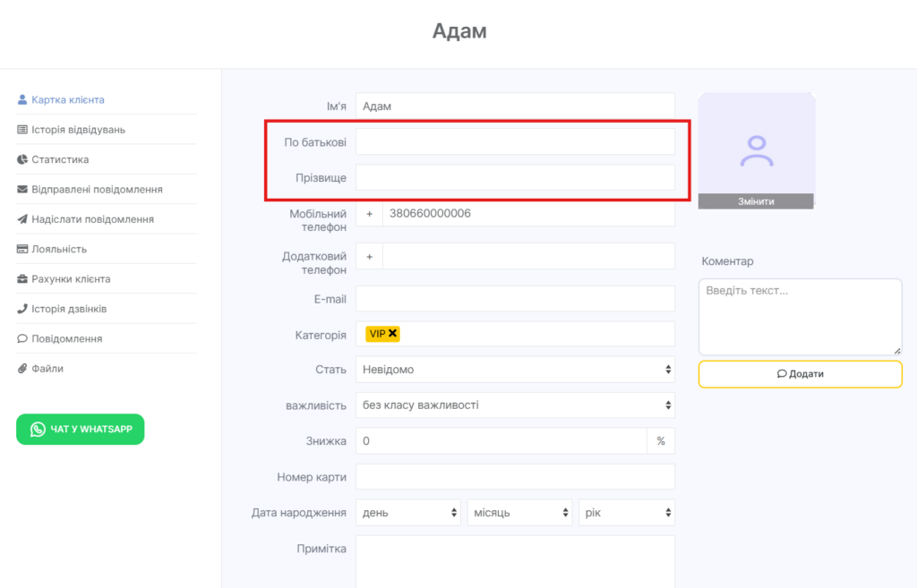Screen dimensions: 917x588
Task: Open Відправлені повідомлення menu item
Action: pyautogui.click(x=97, y=190)
